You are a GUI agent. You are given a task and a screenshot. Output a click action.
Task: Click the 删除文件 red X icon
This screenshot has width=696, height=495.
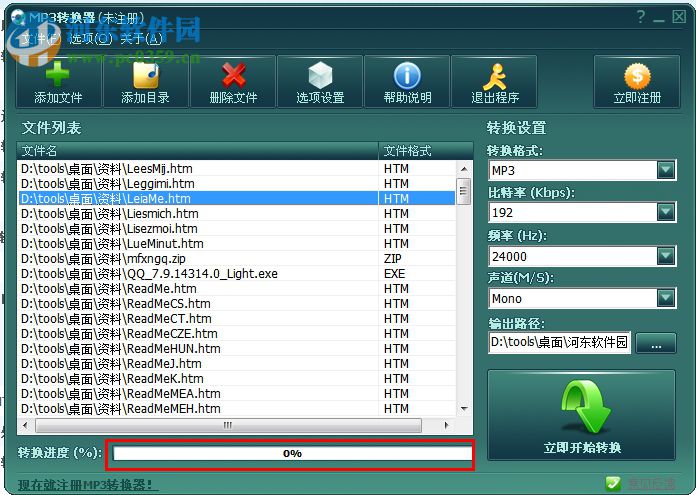click(233, 75)
